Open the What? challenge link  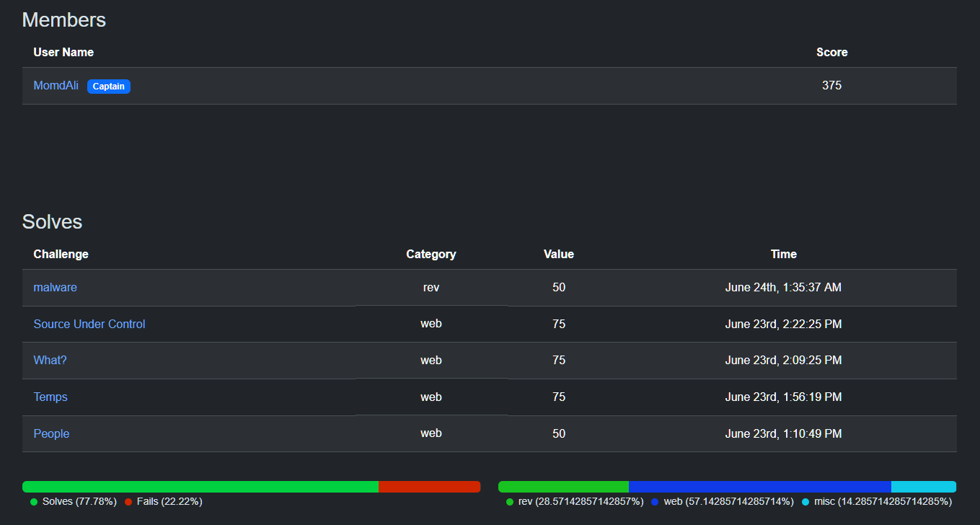pos(50,361)
